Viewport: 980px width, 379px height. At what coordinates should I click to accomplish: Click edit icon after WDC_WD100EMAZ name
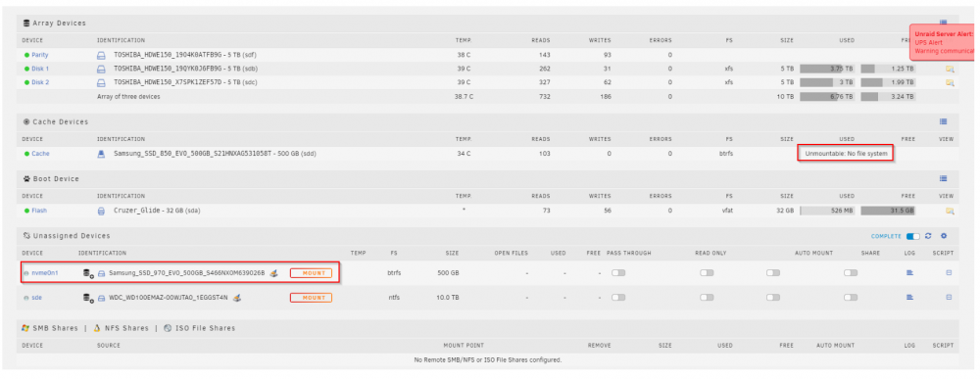click(x=237, y=298)
